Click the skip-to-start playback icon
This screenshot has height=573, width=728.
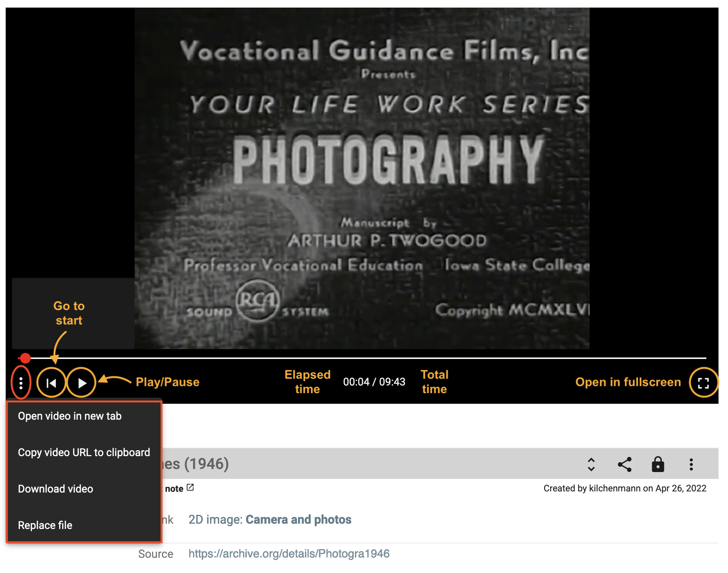pyautogui.click(x=51, y=383)
